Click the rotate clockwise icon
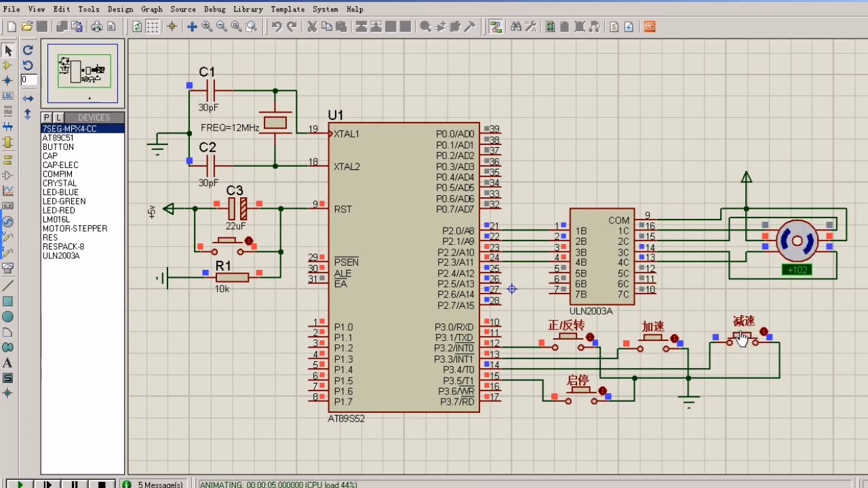The width and height of the screenshot is (868, 488). coord(28,50)
